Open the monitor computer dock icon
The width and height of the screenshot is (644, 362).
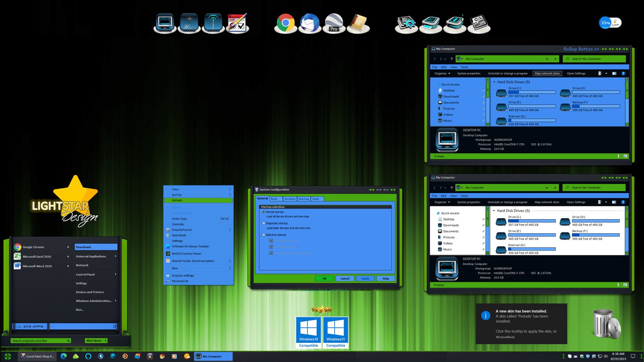[165, 23]
